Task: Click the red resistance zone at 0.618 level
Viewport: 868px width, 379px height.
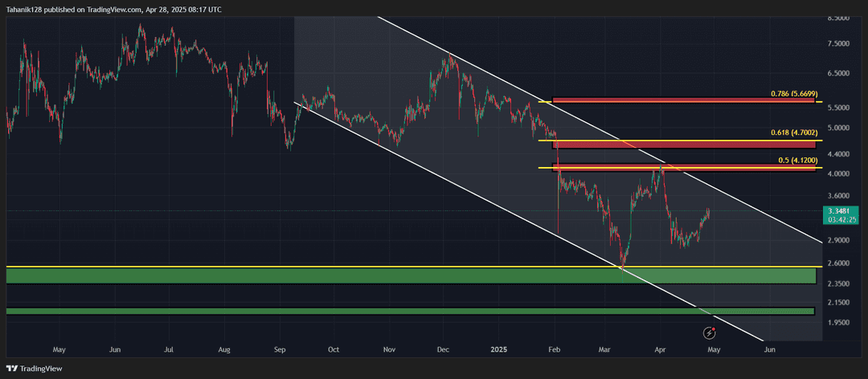Action: 684,145
